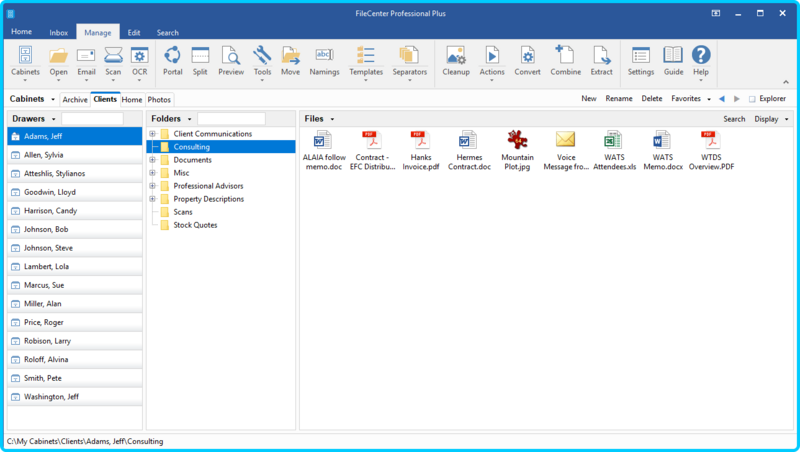Click the Open folder ribbon icon
The height and width of the screenshot is (452, 800).
(x=58, y=62)
